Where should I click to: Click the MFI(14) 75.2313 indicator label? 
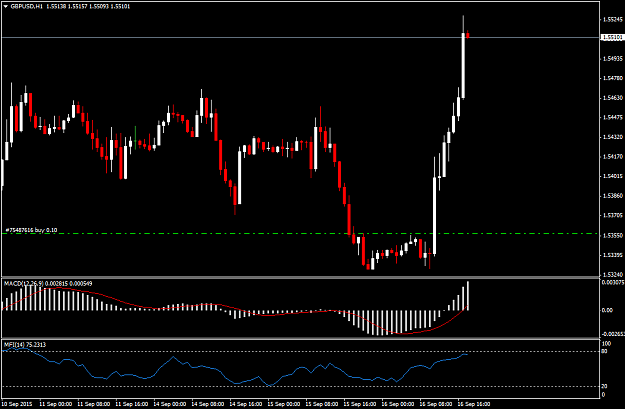pyautogui.click(x=25, y=344)
